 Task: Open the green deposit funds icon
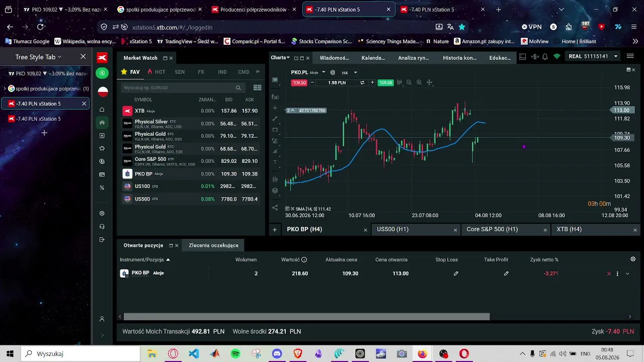[102, 73]
